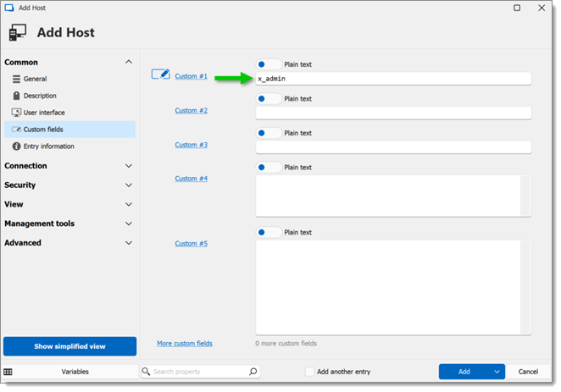Click into the Custom #2 text field

[393, 113]
